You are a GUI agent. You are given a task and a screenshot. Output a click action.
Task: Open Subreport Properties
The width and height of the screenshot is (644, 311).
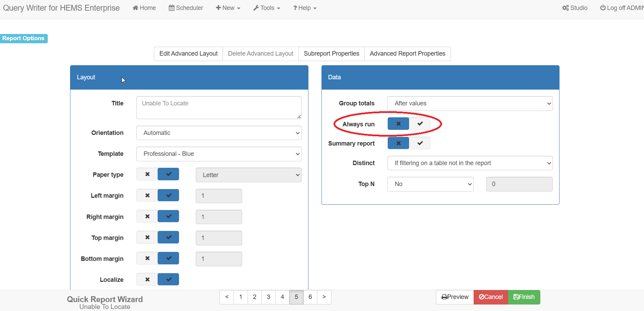pyautogui.click(x=331, y=54)
